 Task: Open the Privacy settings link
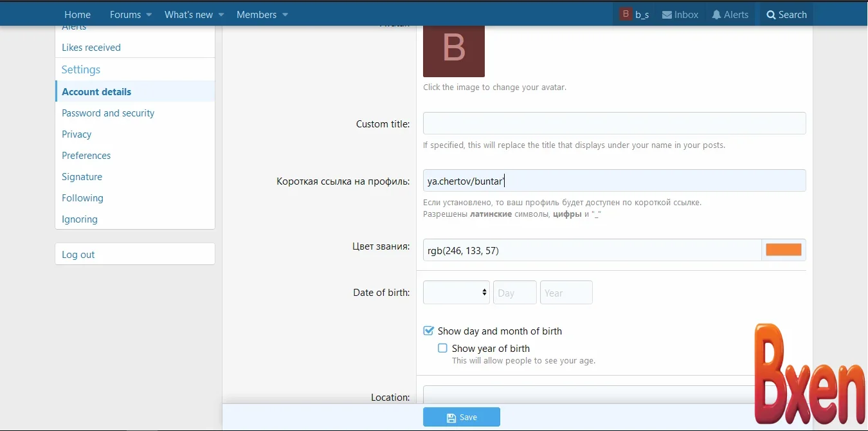coord(77,134)
